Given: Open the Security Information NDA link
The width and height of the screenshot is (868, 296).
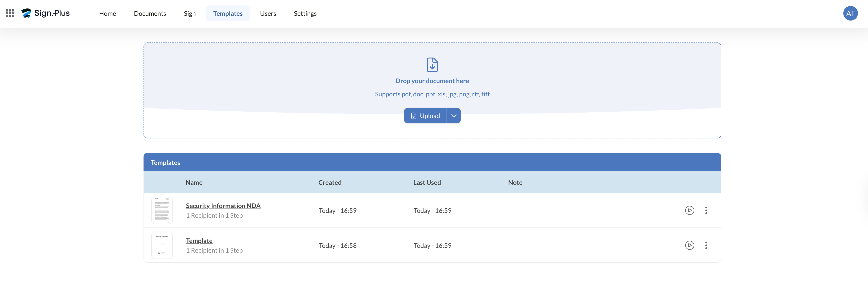Looking at the screenshot, I should pyautogui.click(x=223, y=206).
